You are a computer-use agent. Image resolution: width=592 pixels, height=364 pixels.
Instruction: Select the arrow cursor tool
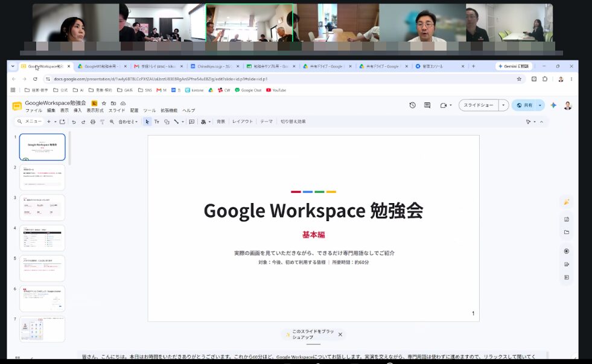(147, 122)
